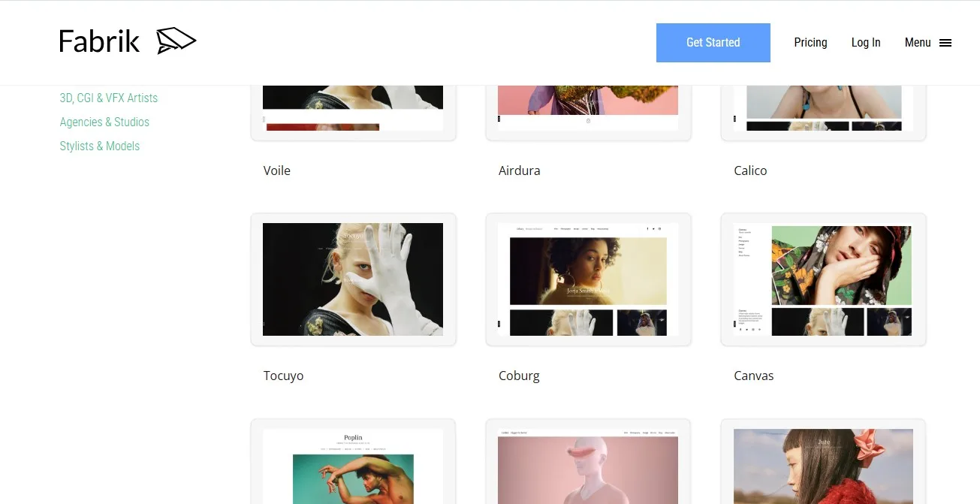
Task: Click the Log In link
Action: click(x=865, y=43)
